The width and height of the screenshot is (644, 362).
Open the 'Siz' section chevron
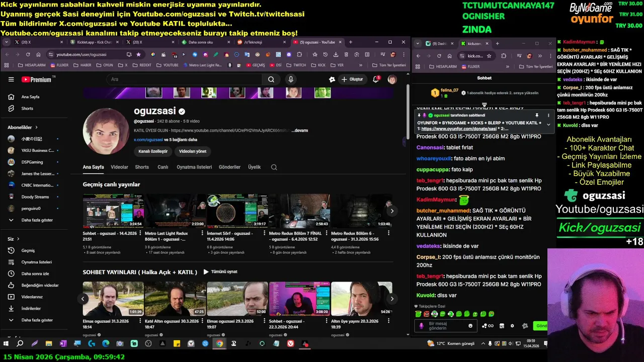(x=19, y=239)
